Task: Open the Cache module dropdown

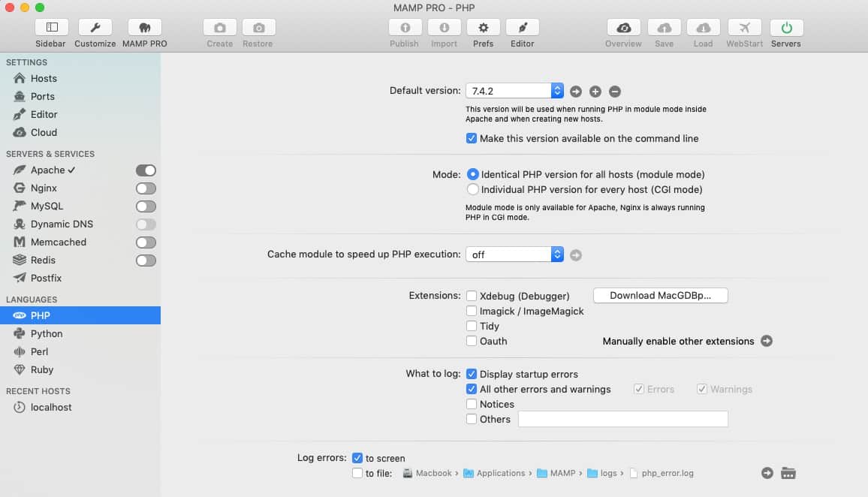Action: click(x=556, y=254)
